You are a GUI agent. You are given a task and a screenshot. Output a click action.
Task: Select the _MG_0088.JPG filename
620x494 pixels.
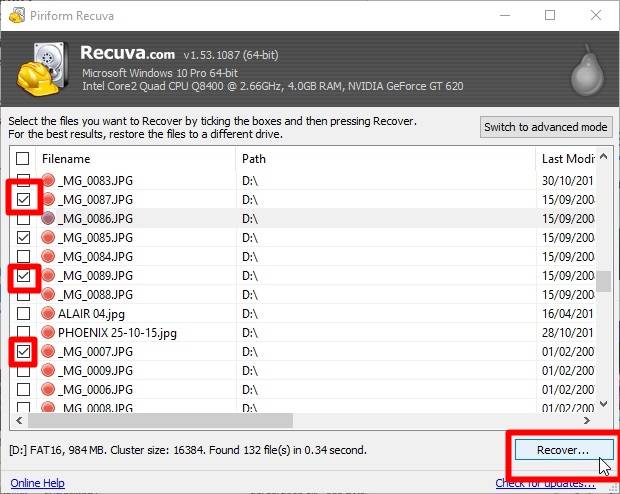(x=95, y=295)
